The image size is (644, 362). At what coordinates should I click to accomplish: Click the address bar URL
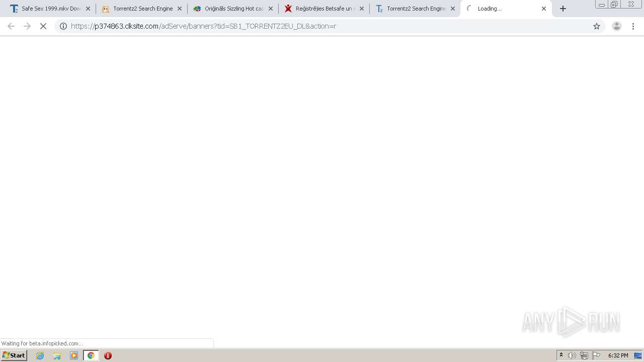(x=203, y=26)
